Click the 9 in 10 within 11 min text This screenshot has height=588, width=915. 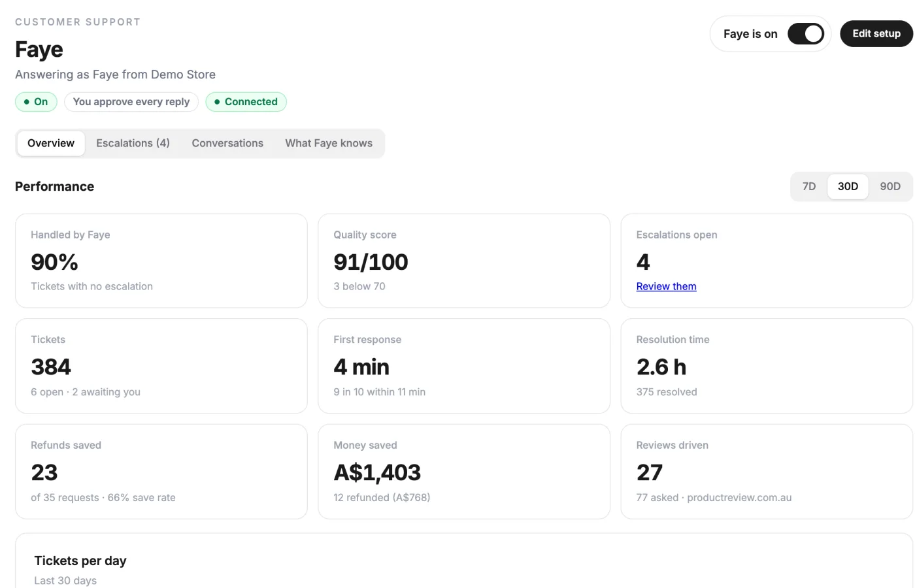pos(379,392)
